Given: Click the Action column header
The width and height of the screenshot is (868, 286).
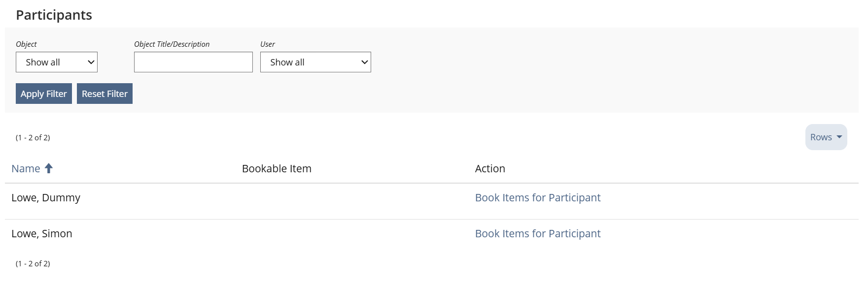Looking at the screenshot, I should pos(490,169).
